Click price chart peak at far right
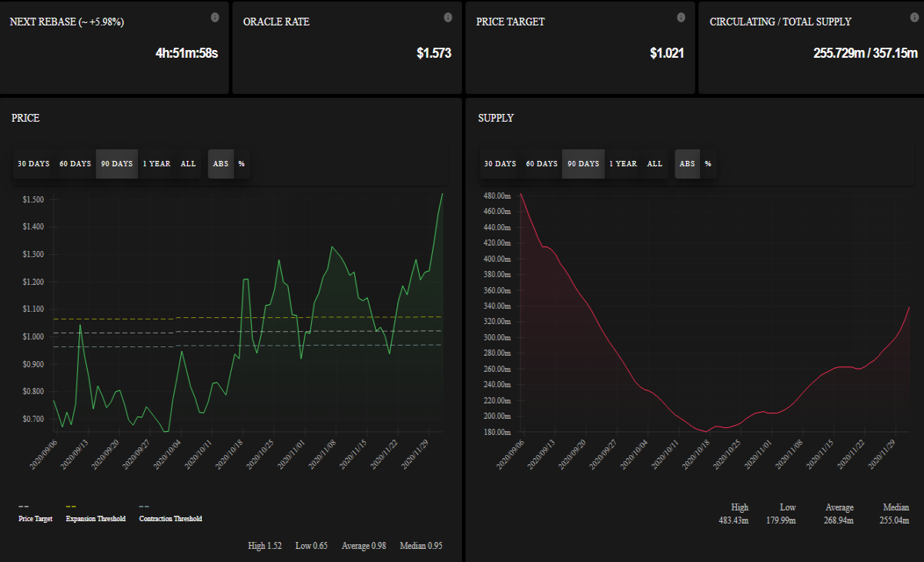Viewport: 924px width, 562px height. 443,194
